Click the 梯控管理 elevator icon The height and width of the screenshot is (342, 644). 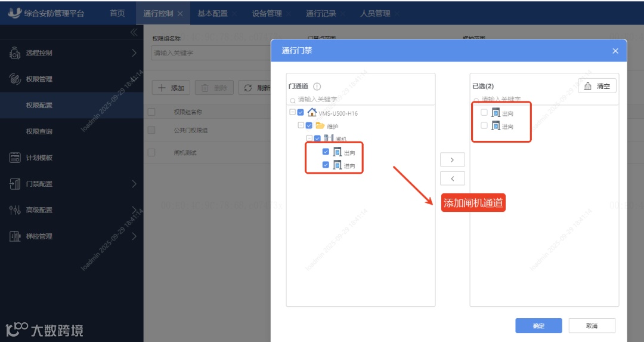(15, 236)
